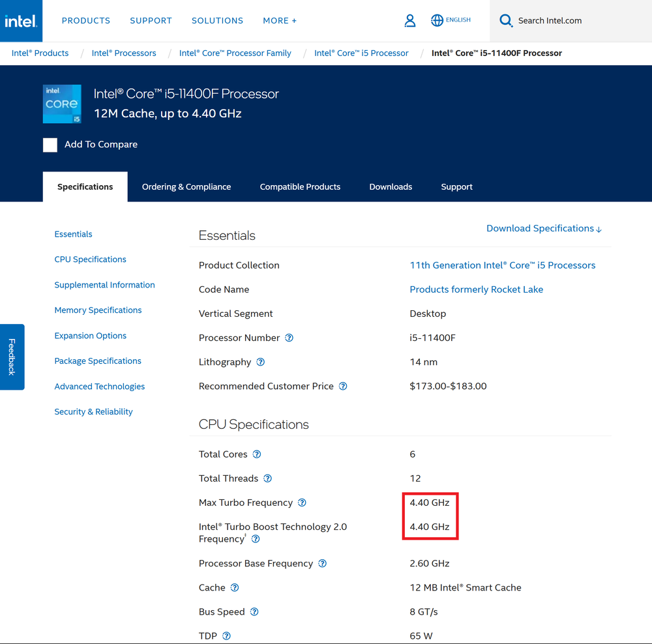The height and width of the screenshot is (644, 652).
Task: Go to Intel Core i5 Processor breadcrumb
Action: pyautogui.click(x=361, y=53)
